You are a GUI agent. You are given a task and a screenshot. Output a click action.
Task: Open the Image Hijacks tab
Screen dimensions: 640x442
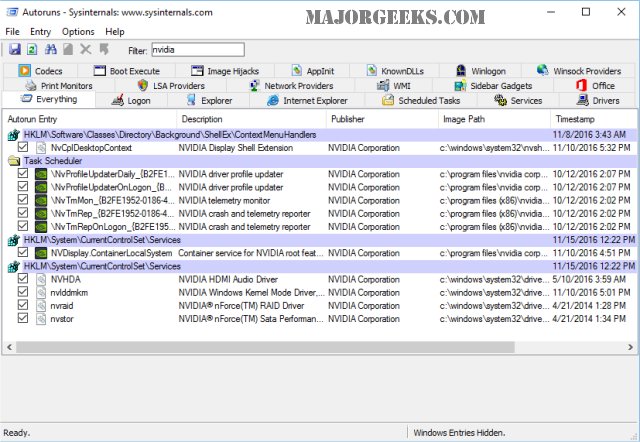225,71
